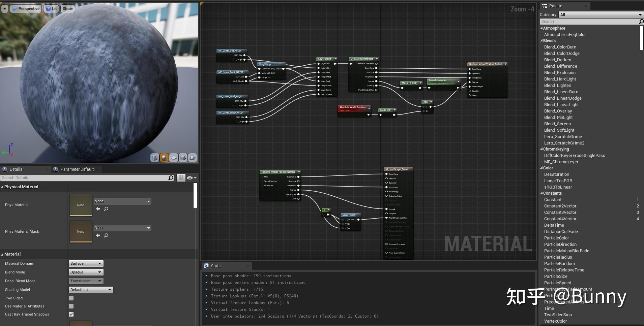Viewport: 644px width, 326px height.
Task: Switch to the Parameter Defaults tab
Action: (76, 169)
